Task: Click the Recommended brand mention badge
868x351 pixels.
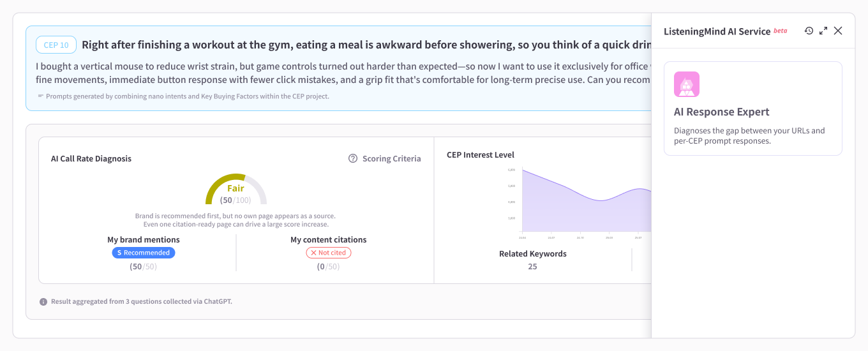Action: click(144, 253)
